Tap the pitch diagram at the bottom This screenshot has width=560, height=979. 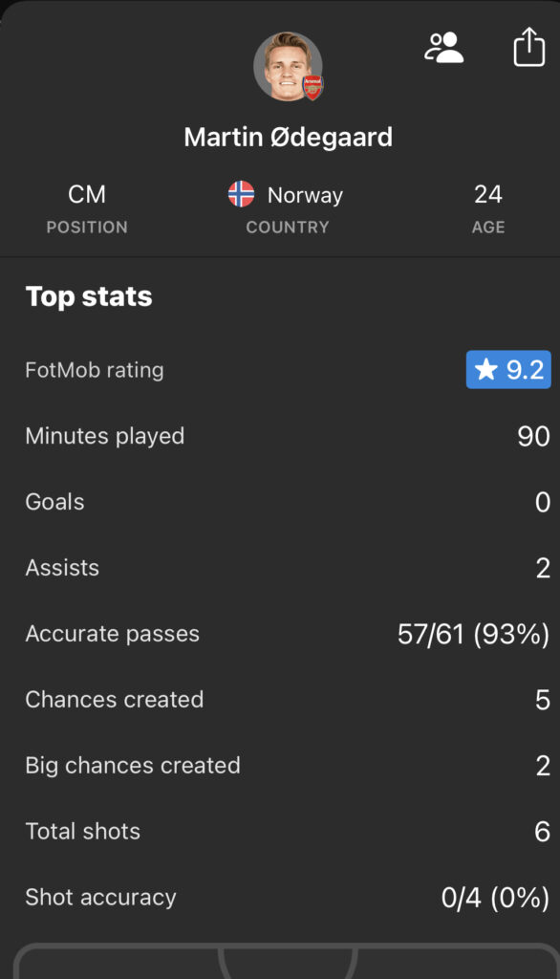tap(280, 961)
